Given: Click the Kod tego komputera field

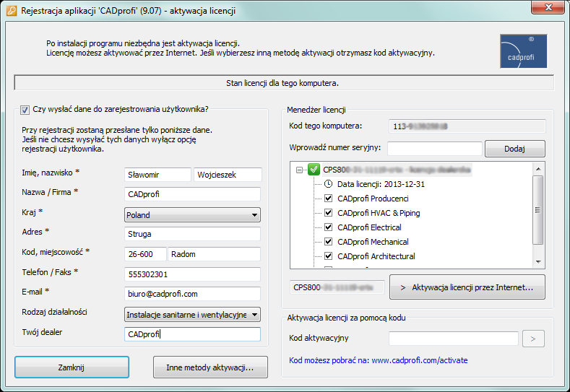Looking at the screenshot, I should tap(467, 126).
